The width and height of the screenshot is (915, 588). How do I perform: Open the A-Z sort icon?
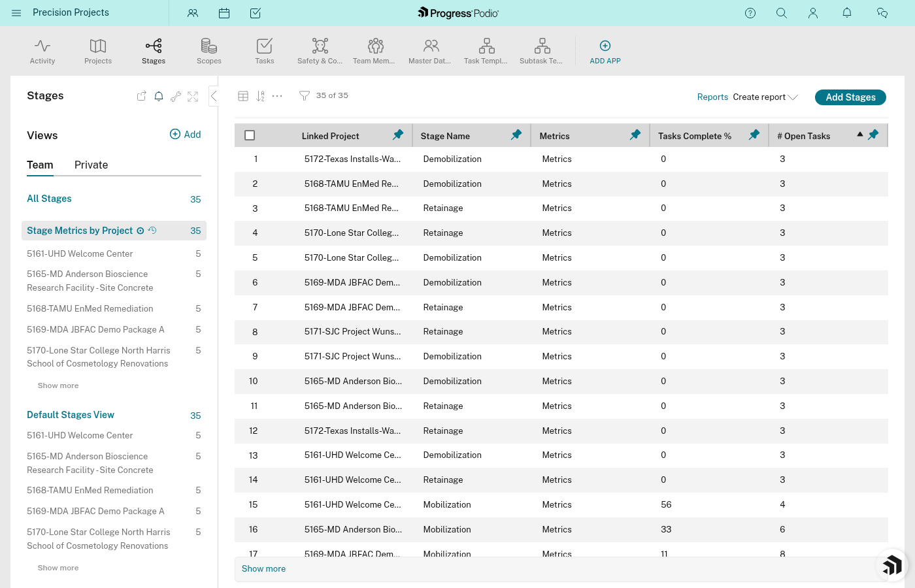pos(260,95)
